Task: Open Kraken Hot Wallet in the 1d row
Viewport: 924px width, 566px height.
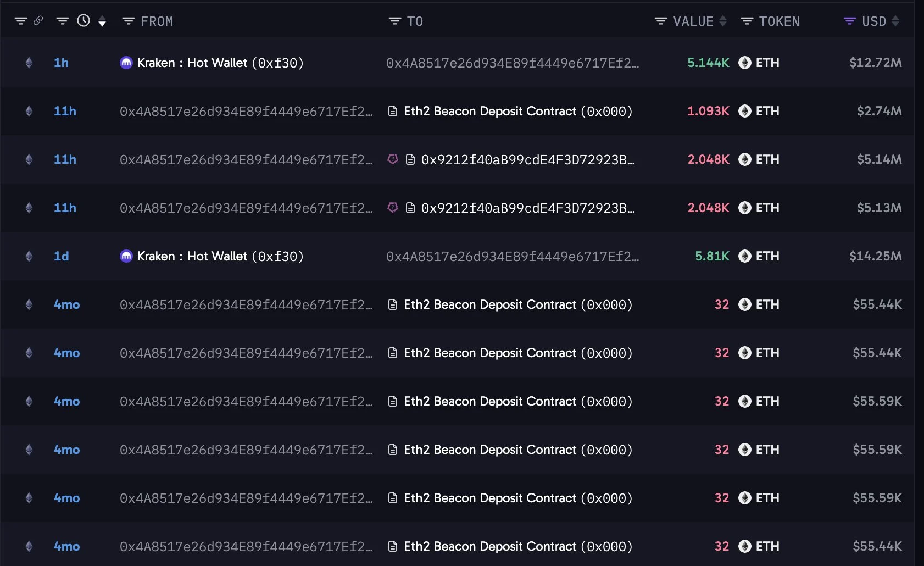Action: [220, 256]
